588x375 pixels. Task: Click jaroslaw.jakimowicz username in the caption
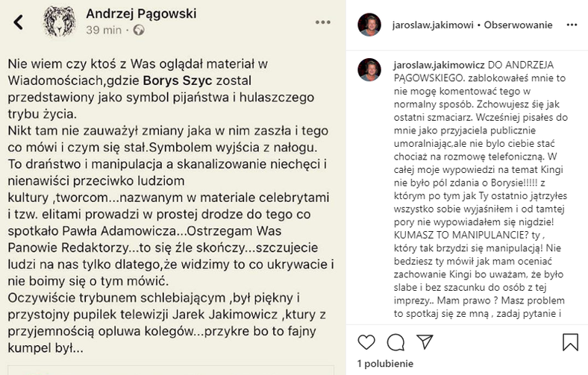point(440,65)
